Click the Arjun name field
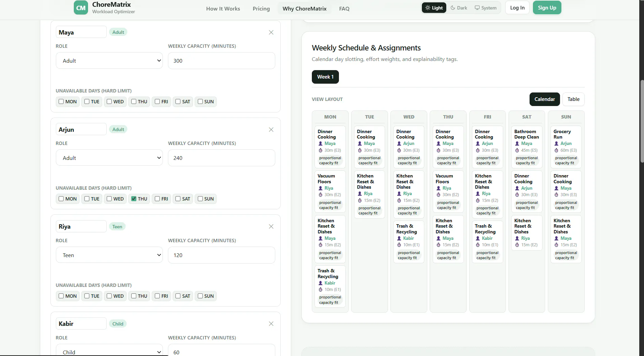Image resolution: width=644 pixels, height=356 pixels. 81,129
